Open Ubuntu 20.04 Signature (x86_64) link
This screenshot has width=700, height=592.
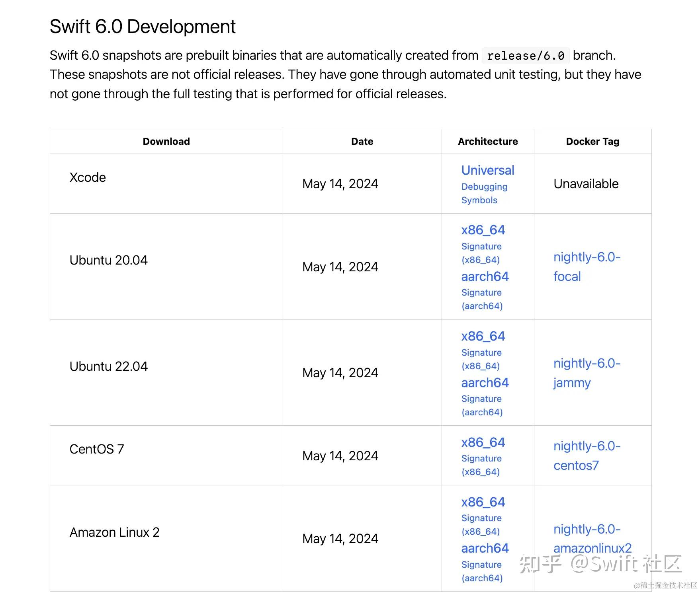[481, 253]
